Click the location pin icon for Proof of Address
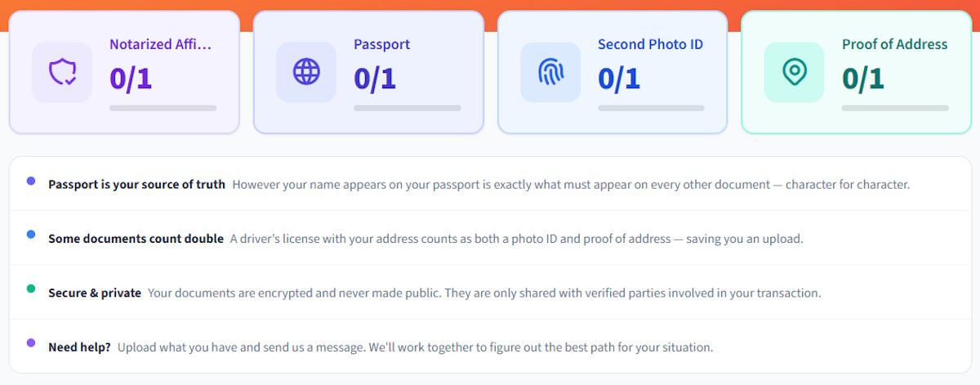The width and height of the screenshot is (980, 385). point(794,72)
